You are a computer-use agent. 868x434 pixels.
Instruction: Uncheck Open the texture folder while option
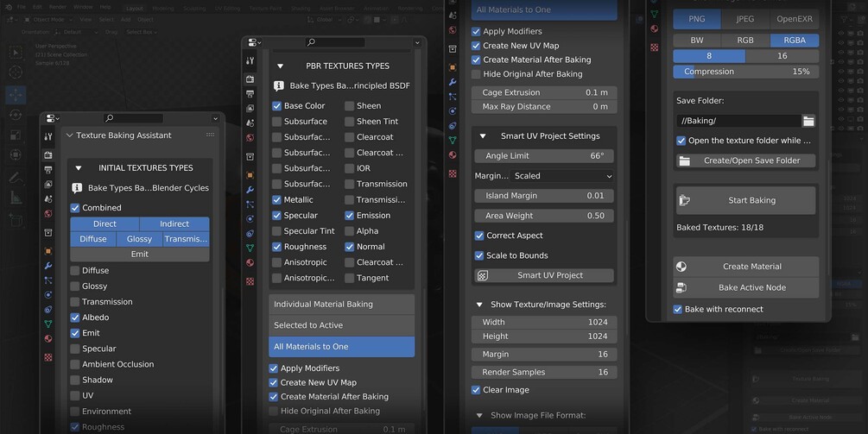(681, 141)
